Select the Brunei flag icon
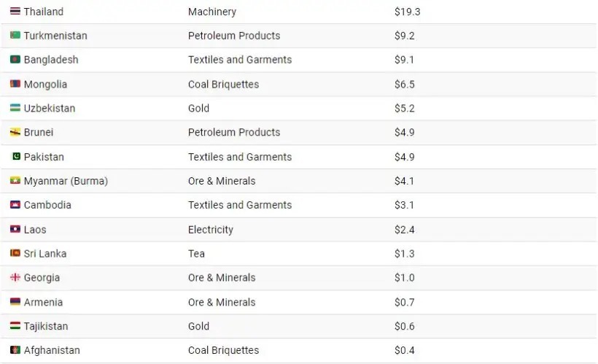598x364 pixels. (x=15, y=132)
